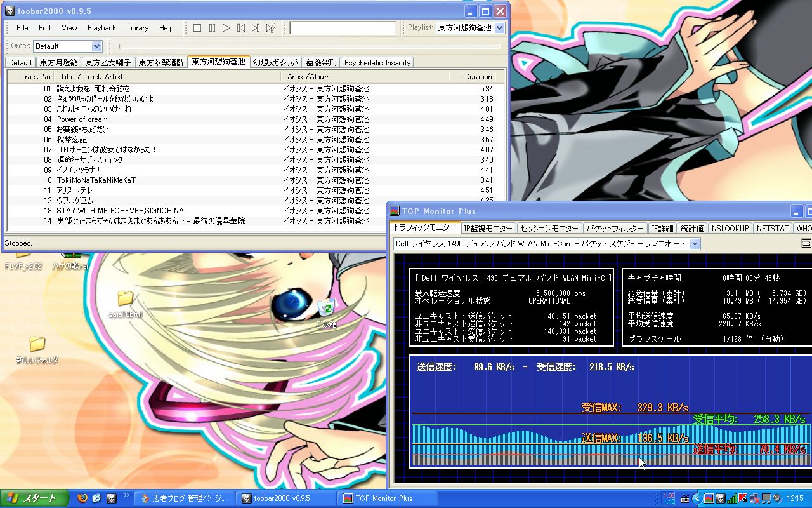This screenshot has height=508, width=812.
Task: Select the saia10biful desktop folder
Action: (x=125, y=305)
